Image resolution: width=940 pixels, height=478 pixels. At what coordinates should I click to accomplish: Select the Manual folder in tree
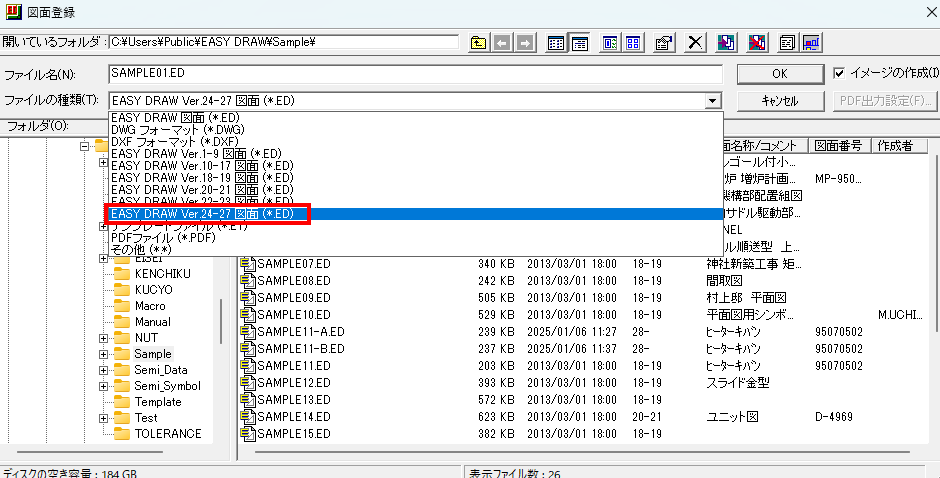click(x=153, y=322)
